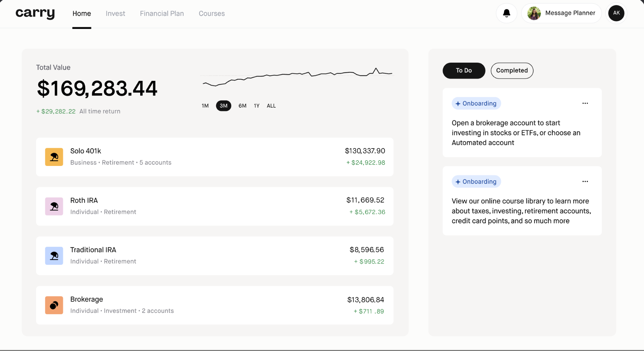Click the Carry logo
Viewport: 644px width, 351px height.
(x=35, y=13)
